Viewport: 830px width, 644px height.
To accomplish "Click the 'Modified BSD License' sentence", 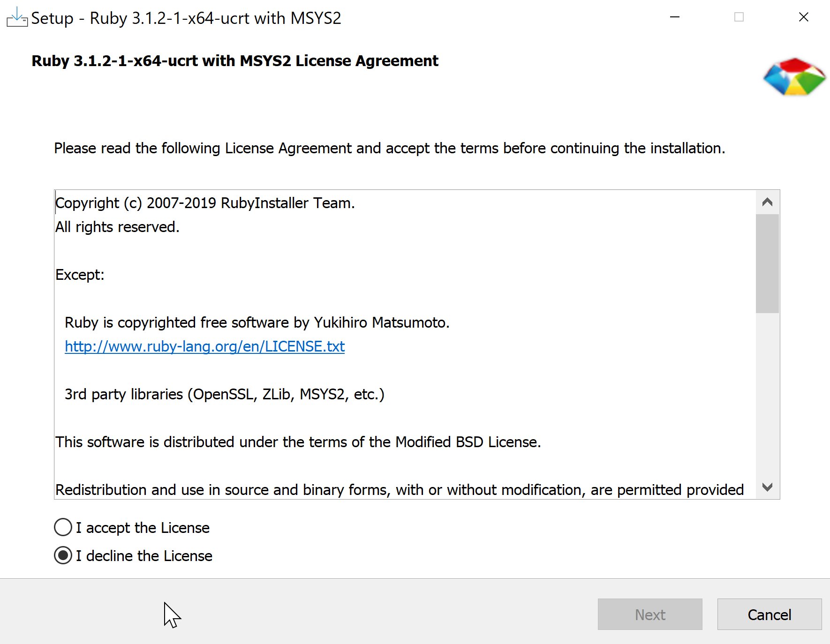I will 298,442.
